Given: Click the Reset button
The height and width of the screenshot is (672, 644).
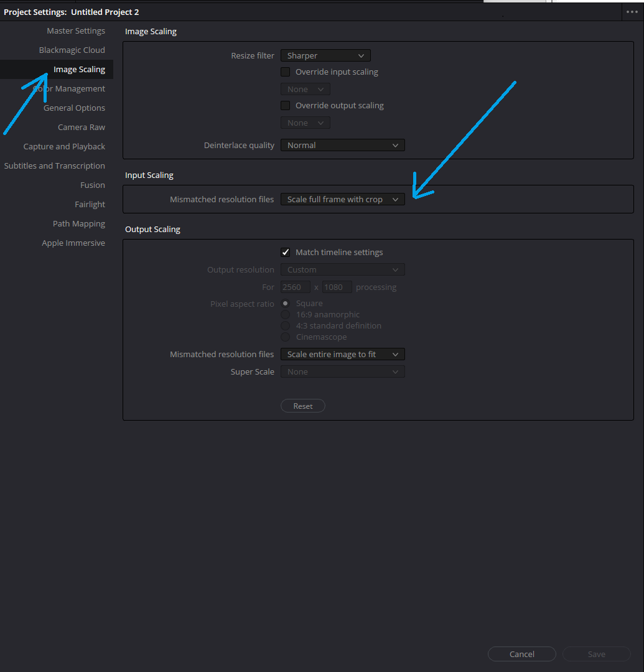Looking at the screenshot, I should [x=303, y=406].
